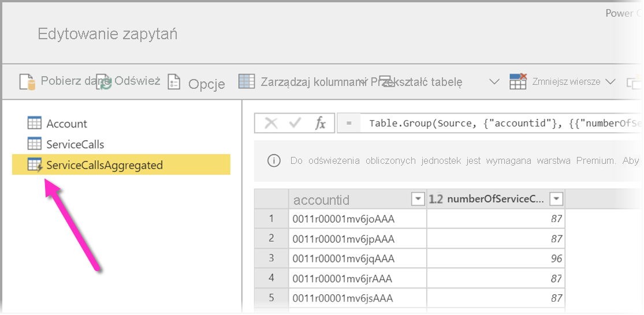
Task: Click the ServiceCallsAggregated computed table icon
Action: [x=35, y=166]
